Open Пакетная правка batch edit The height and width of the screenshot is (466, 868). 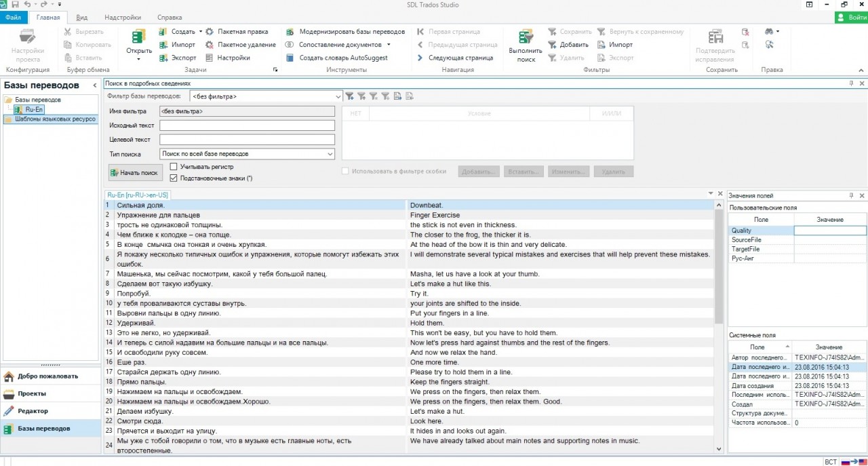237,31
